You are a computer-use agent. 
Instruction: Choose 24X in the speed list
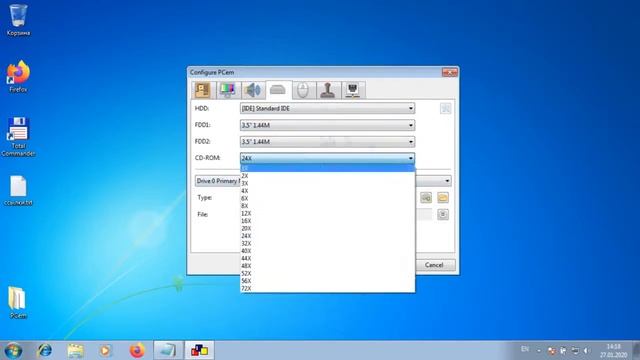[327, 236]
